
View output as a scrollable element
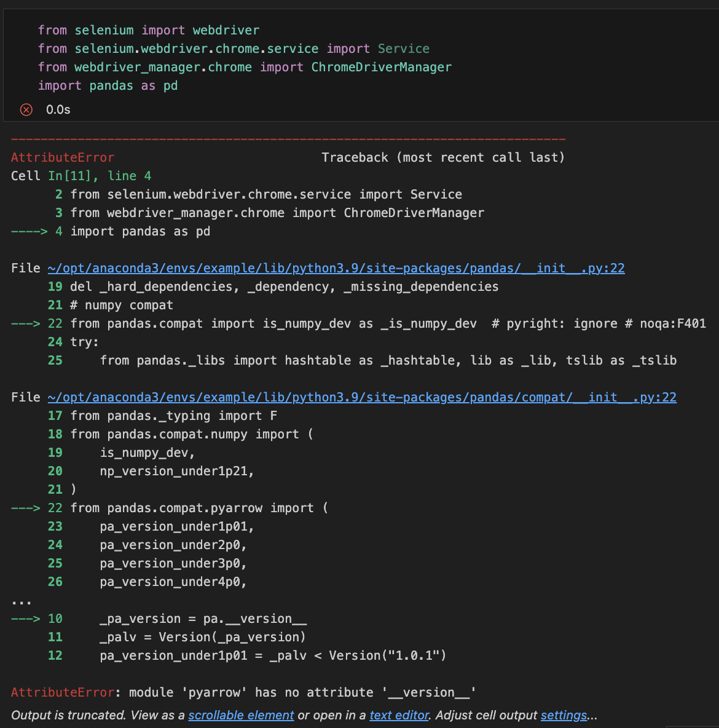(x=241, y=715)
